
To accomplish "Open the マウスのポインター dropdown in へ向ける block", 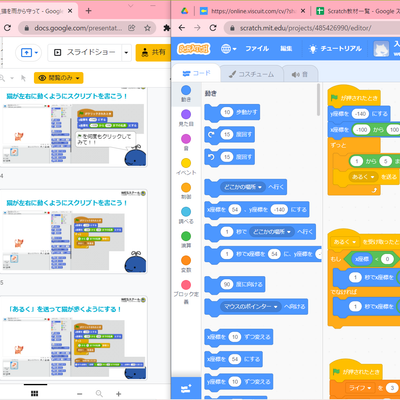I will 251,307.
